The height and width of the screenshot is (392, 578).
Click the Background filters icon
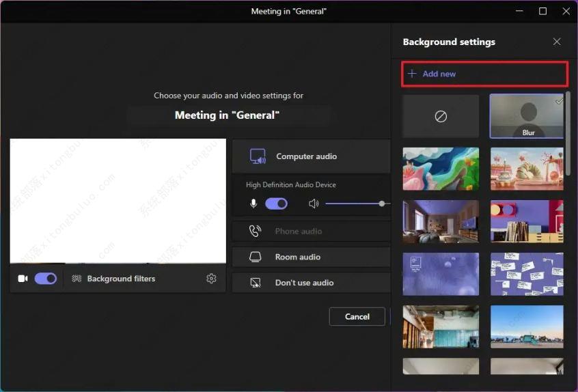(77, 279)
